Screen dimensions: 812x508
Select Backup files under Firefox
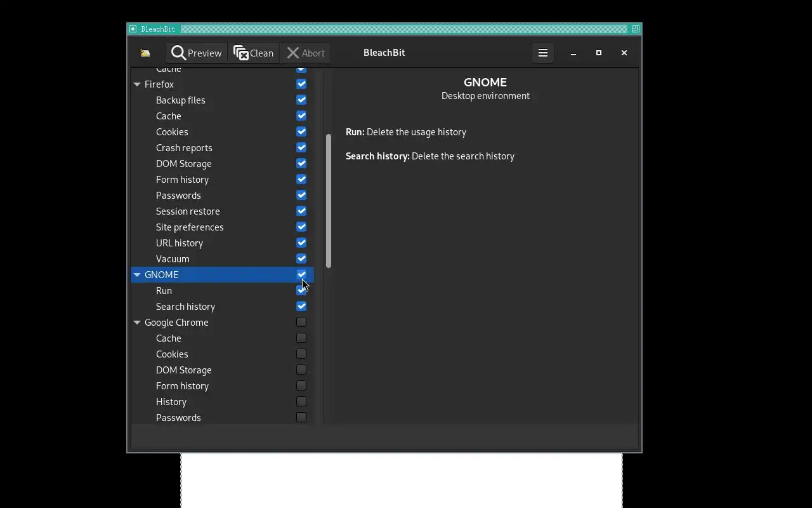pyautogui.click(x=222, y=100)
